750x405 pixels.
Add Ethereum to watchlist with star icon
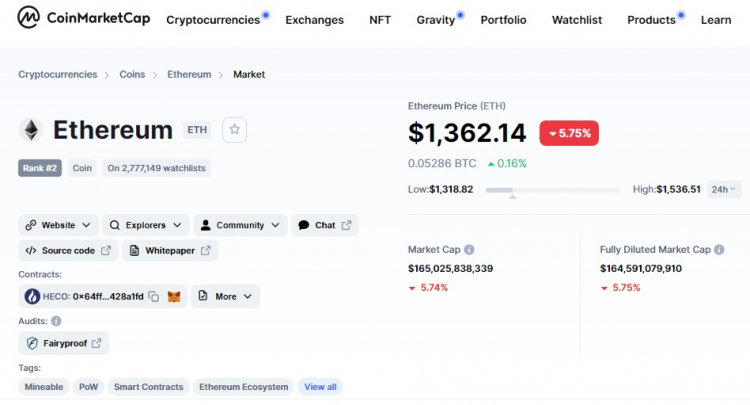point(234,129)
